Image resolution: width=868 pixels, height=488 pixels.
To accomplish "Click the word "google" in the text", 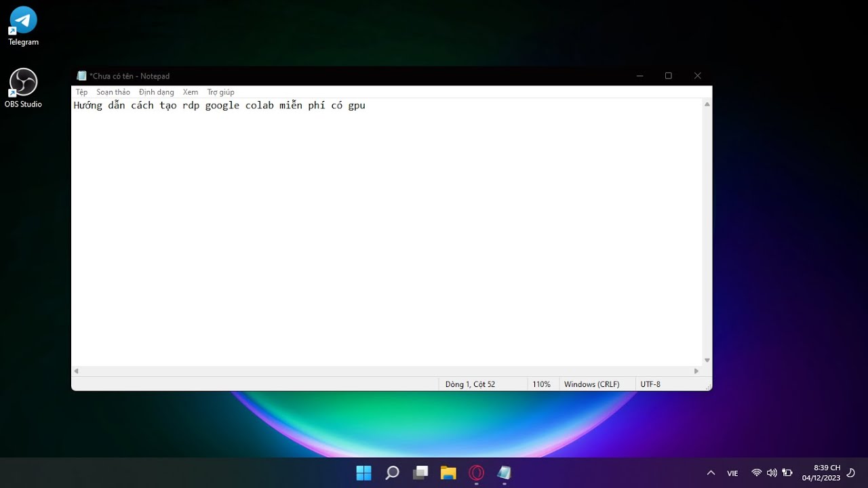I will click(x=222, y=106).
